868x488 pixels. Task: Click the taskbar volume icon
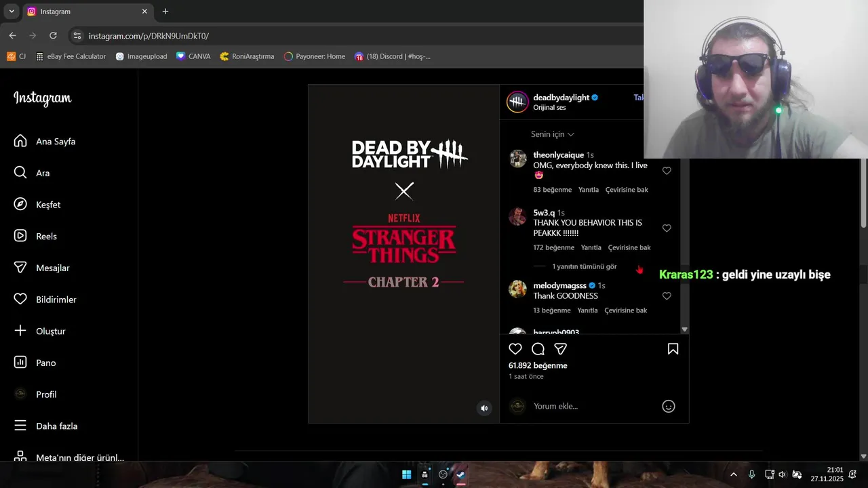782,474
